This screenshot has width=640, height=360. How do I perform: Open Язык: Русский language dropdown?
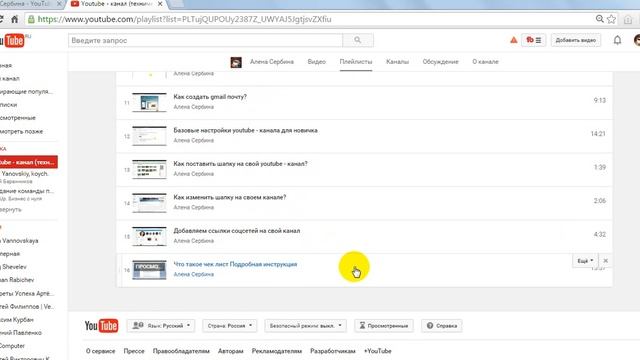pos(162,326)
